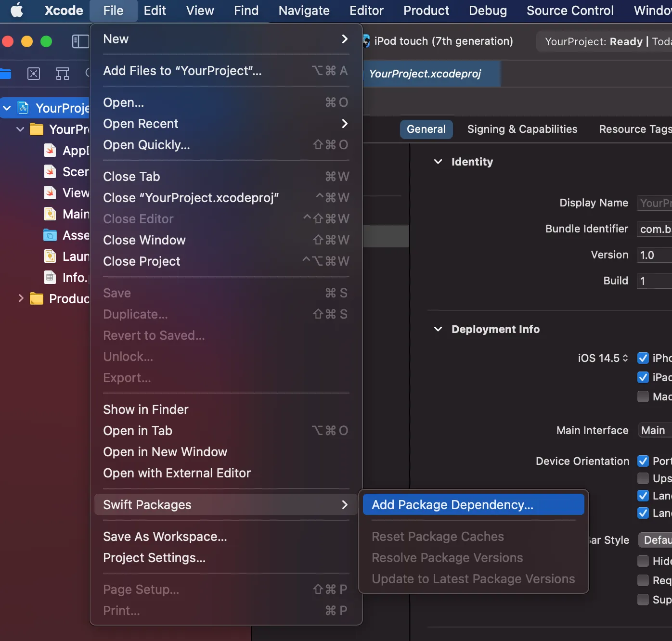Screen dimensions: 672x641
Task: Click the YourProject group folder icon
Action: (x=37, y=129)
